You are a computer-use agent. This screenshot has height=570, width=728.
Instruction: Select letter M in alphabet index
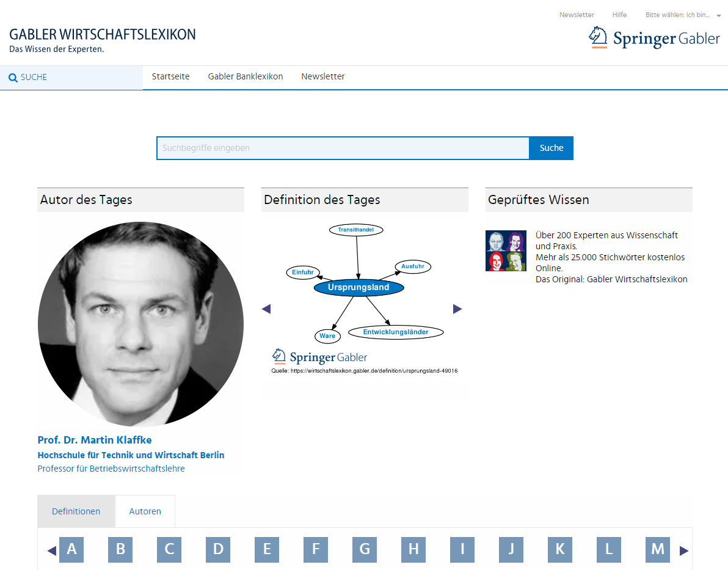(x=657, y=550)
